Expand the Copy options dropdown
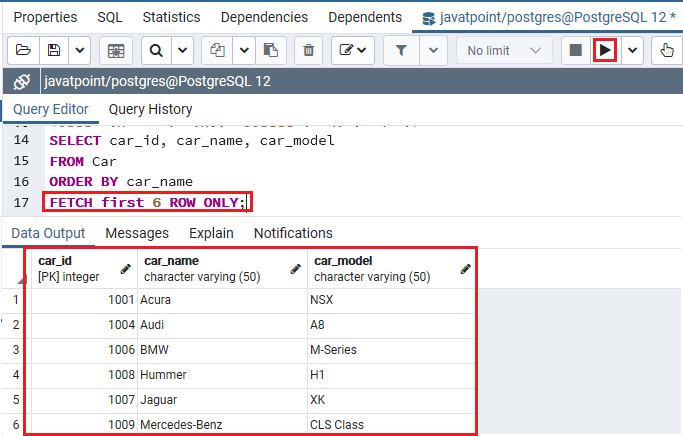The width and height of the screenshot is (683, 436). [x=244, y=51]
